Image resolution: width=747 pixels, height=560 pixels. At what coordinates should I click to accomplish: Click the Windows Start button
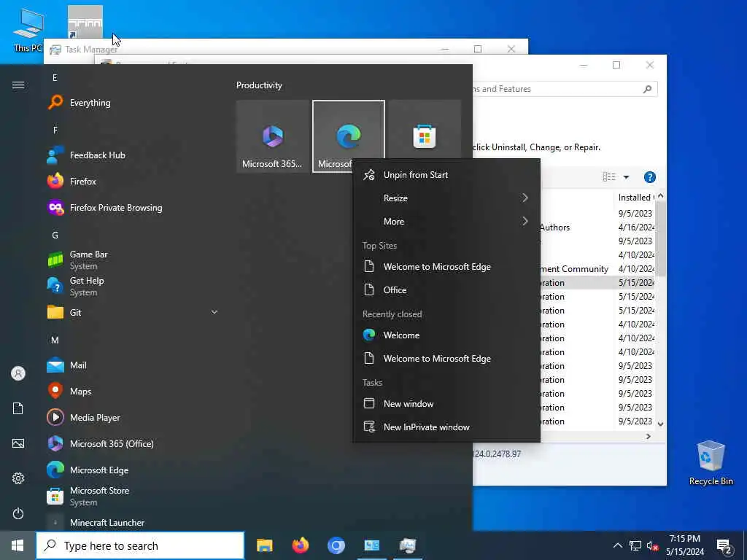point(18,545)
